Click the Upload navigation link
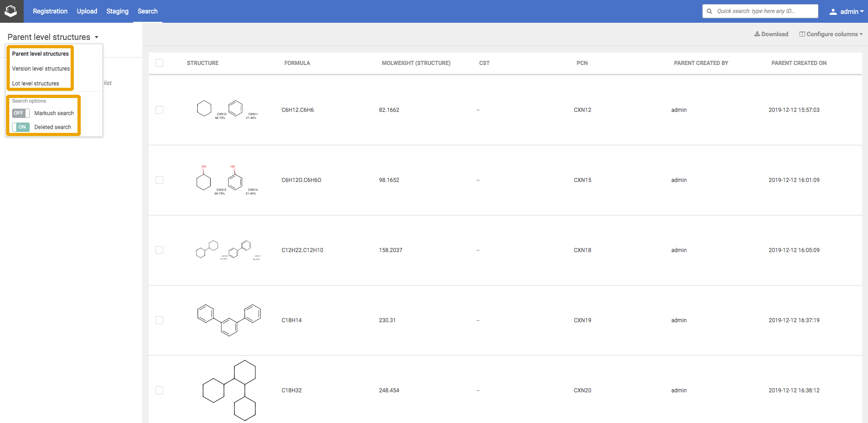This screenshot has width=868, height=423. pos(86,11)
